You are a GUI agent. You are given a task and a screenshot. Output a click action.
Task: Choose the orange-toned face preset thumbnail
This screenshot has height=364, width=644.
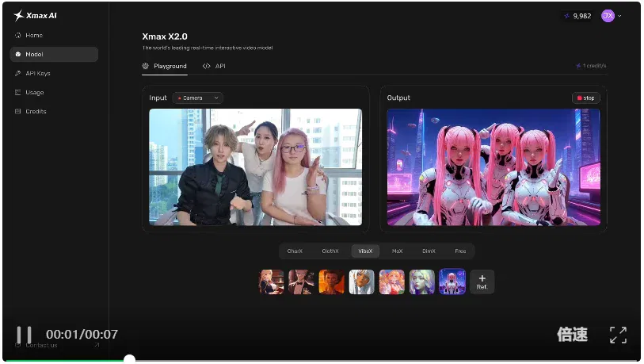point(331,282)
